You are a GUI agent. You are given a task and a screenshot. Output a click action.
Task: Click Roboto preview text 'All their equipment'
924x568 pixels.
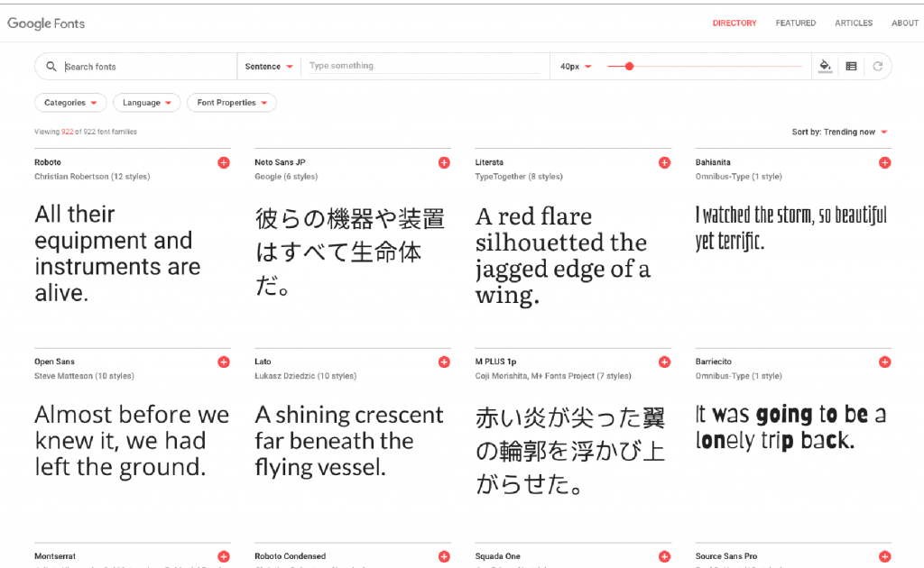click(x=118, y=253)
